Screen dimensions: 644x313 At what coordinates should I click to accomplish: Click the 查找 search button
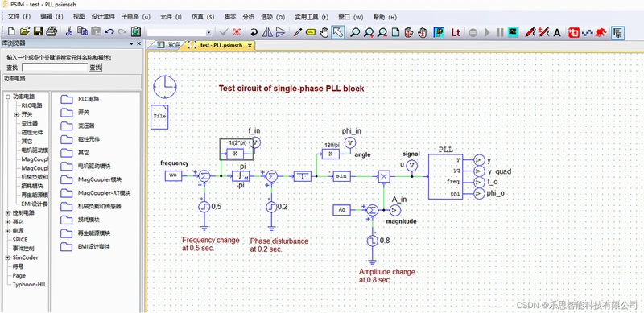96,68
